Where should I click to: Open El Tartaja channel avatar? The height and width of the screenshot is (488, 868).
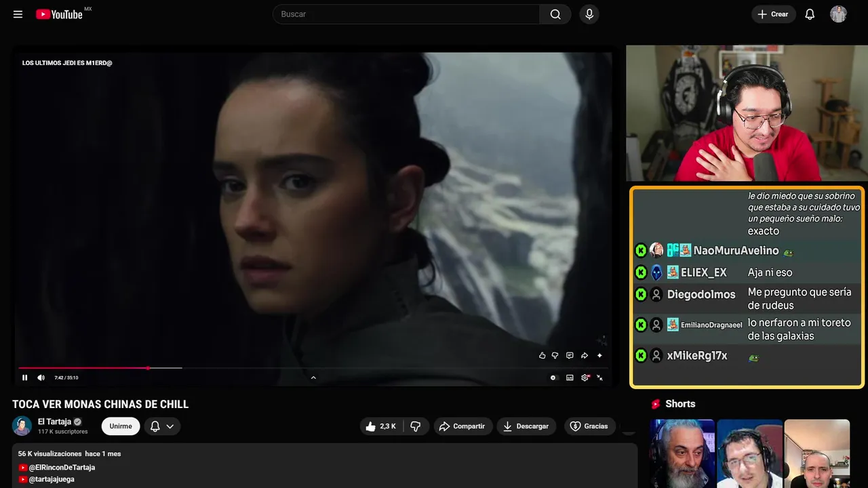click(x=22, y=426)
